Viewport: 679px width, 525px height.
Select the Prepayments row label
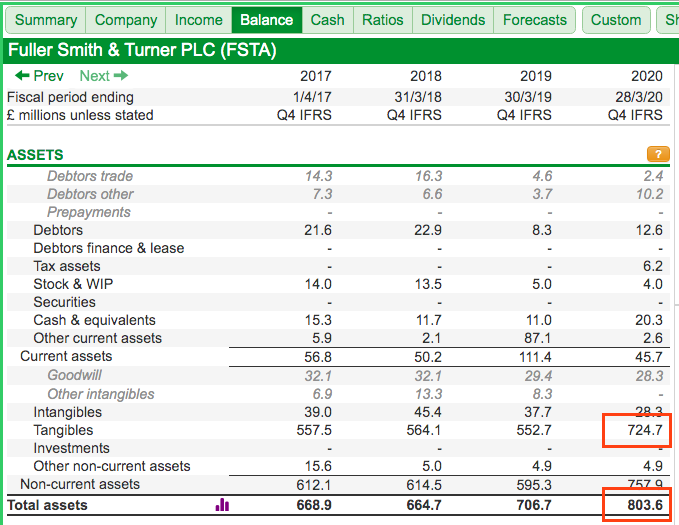point(89,212)
